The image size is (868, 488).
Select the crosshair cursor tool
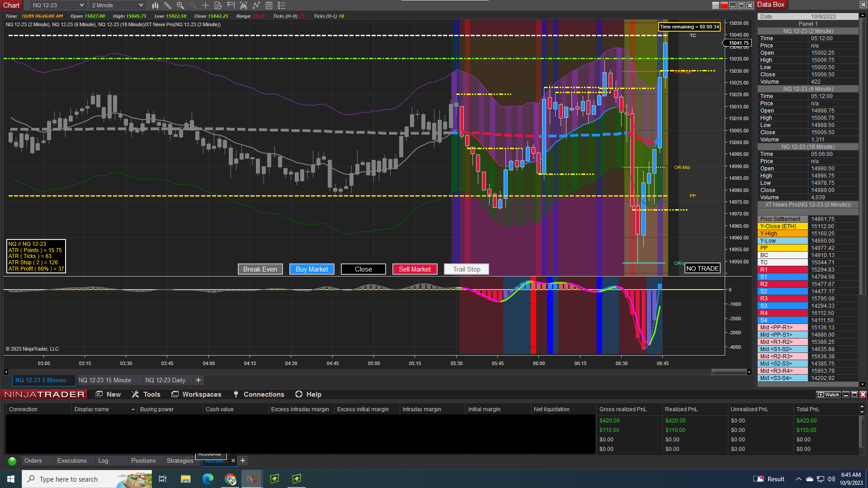click(205, 5)
